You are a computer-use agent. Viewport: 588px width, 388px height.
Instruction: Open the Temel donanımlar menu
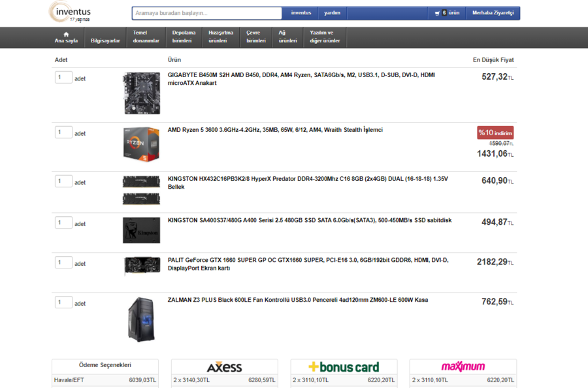click(x=146, y=37)
